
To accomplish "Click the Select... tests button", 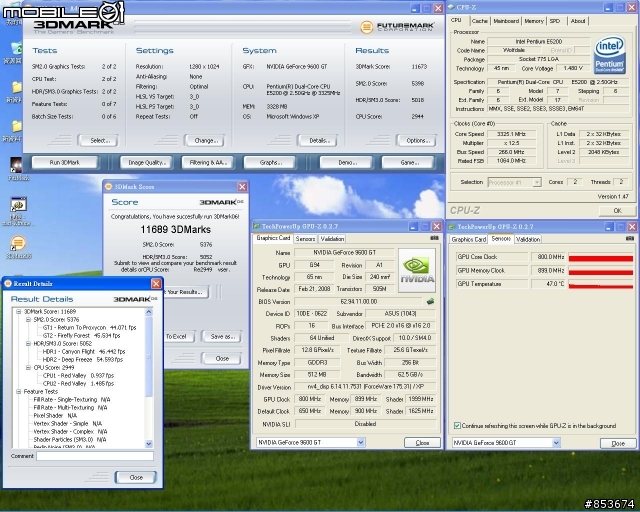I will pos(98,140).
